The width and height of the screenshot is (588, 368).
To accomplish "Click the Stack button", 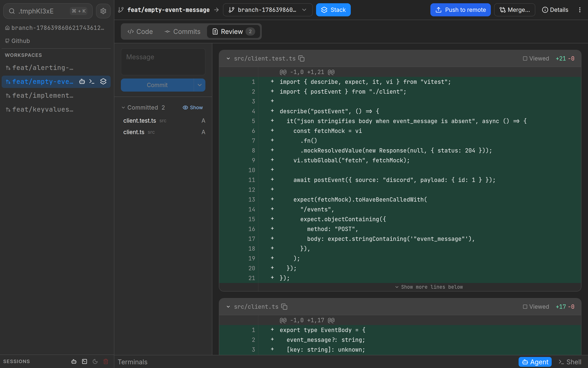I will [x=333, y=10].
